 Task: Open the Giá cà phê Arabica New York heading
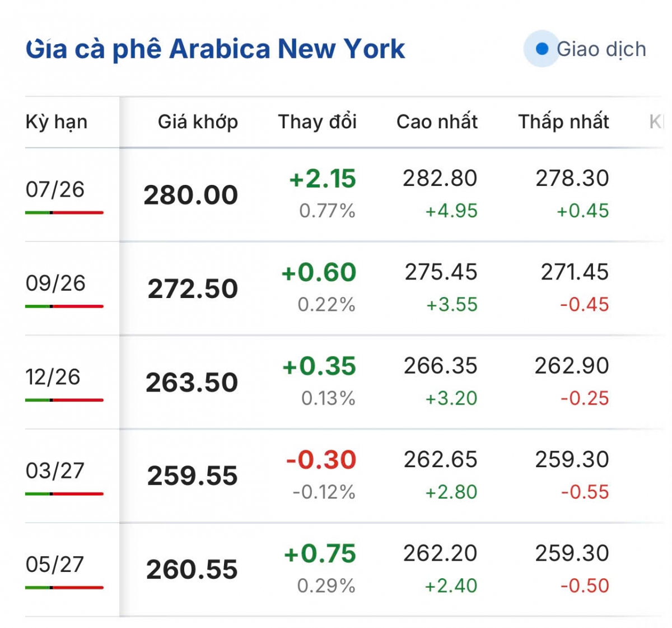tap(215, 49)
